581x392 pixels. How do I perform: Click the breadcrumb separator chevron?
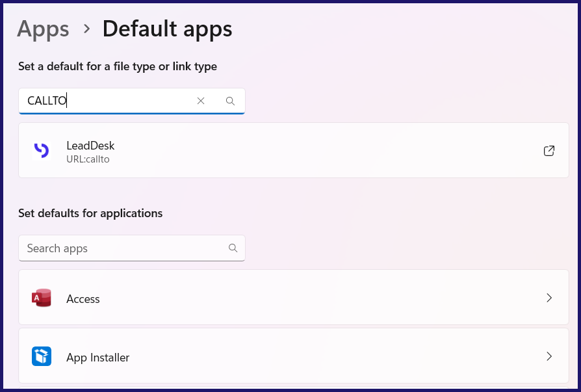point(86,29)
